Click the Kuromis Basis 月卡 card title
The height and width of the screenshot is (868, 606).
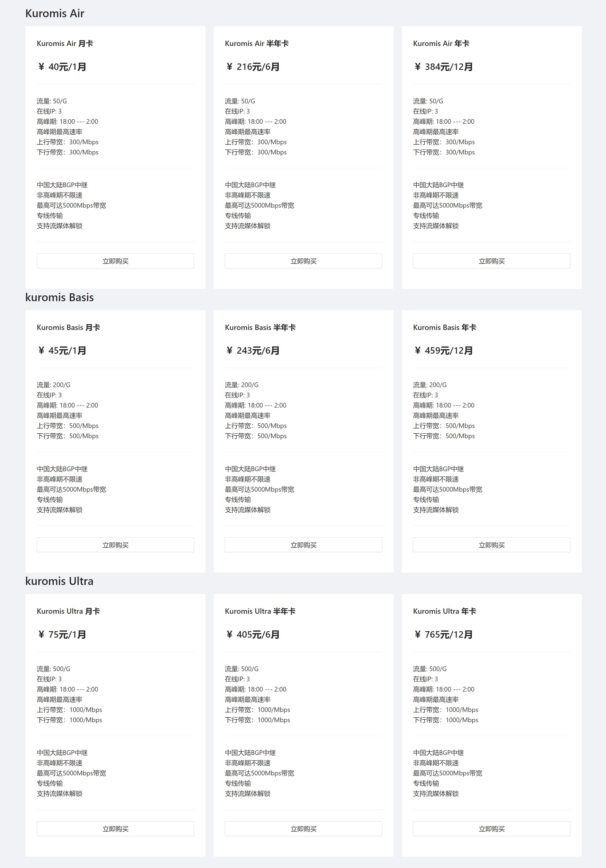tap(68, 327)
